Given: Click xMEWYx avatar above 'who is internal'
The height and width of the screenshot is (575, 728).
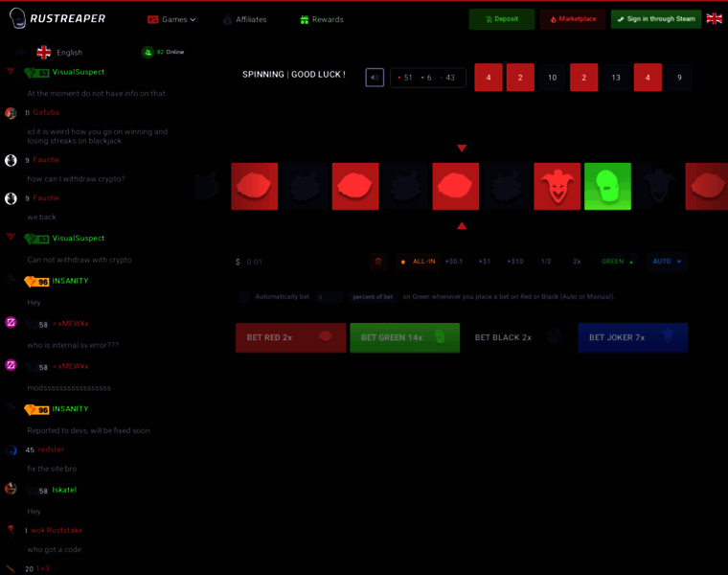Looking at the screenshot, I should (x=11, y=322).
